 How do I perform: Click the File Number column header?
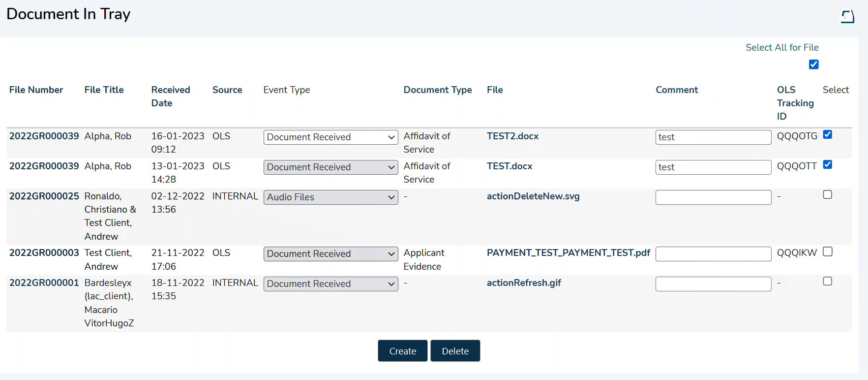point(36,90)
